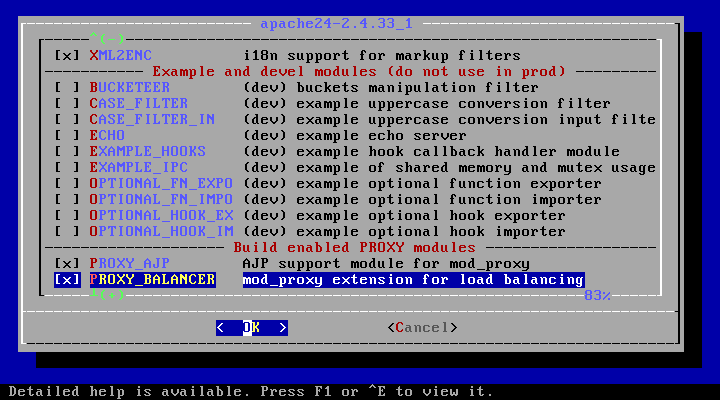720x400 pixels.
Task: Select the CASE_FILTER option name
Action: [139, 103]
